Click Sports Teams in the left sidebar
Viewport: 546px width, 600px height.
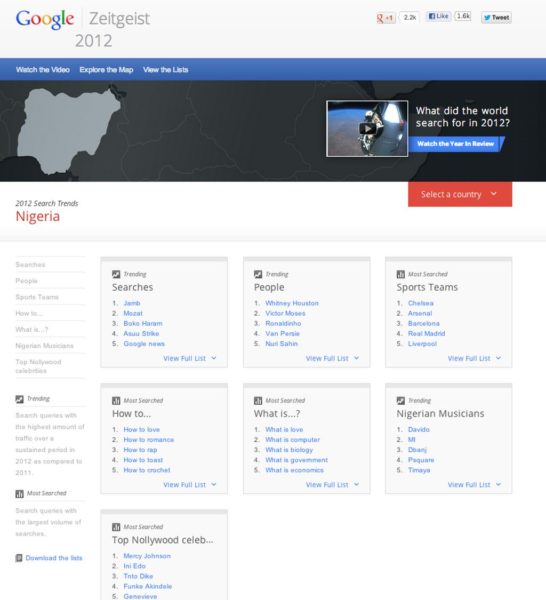click(x=37, y=297)
